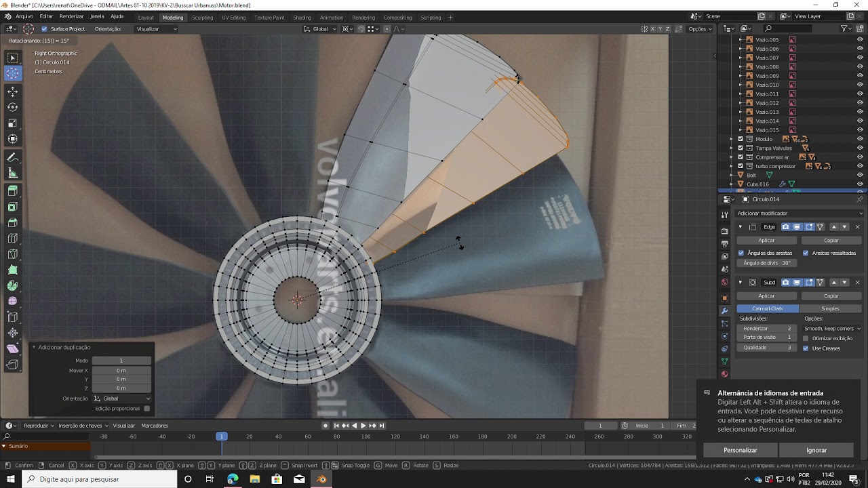
Task: Open the World properties tab
Action: click(x=725, y=282)
